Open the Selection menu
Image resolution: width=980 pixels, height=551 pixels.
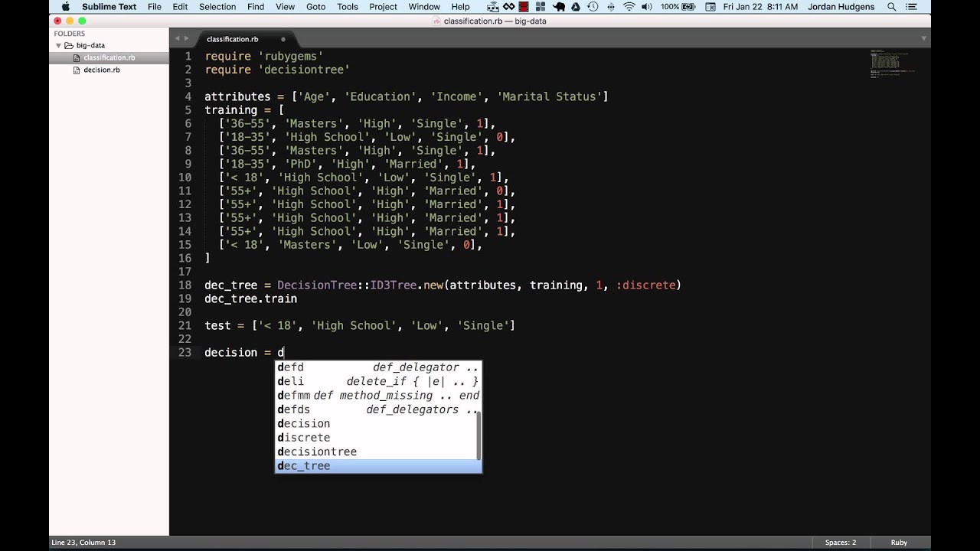pos(217,7)
